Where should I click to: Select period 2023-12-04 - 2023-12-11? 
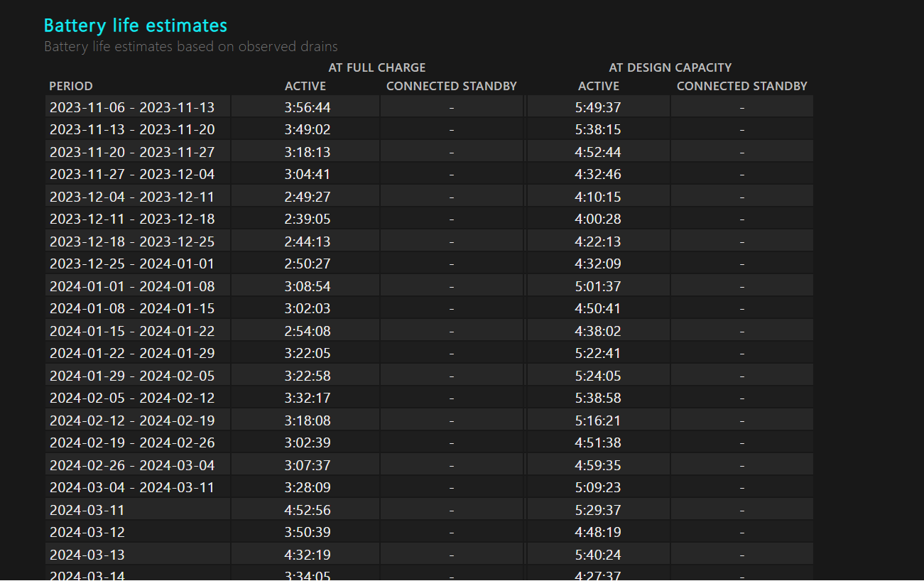pyautogui.click(x=132, y=197)
